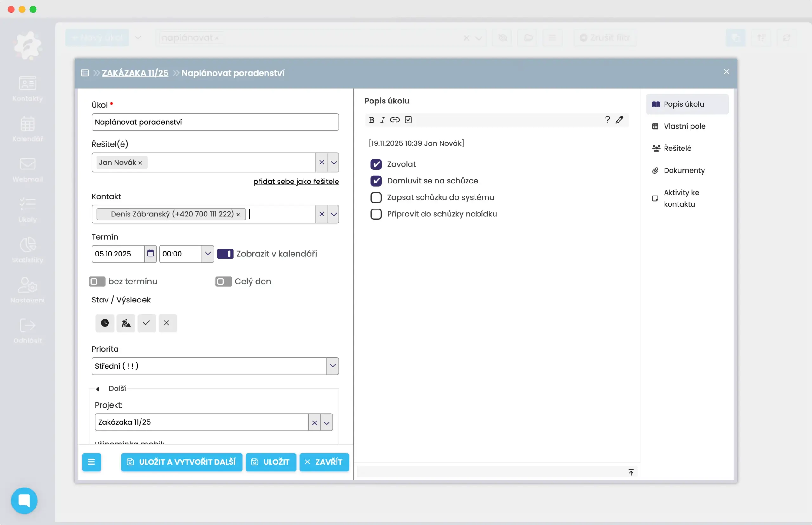
Task: Click the Bold formatting icon
Action: click(x=372, y=120)
